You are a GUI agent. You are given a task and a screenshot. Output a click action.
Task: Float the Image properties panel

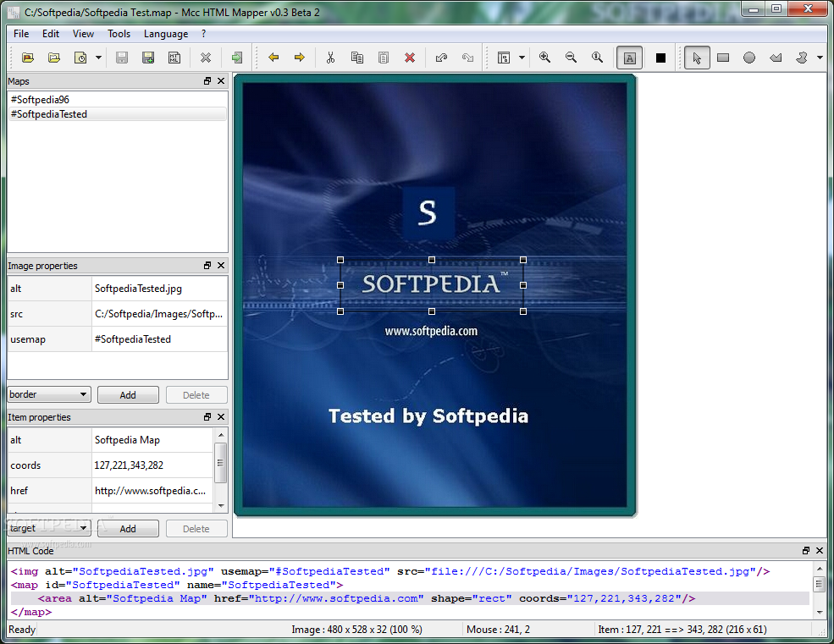pyautogui.click(x=207, y=266)
